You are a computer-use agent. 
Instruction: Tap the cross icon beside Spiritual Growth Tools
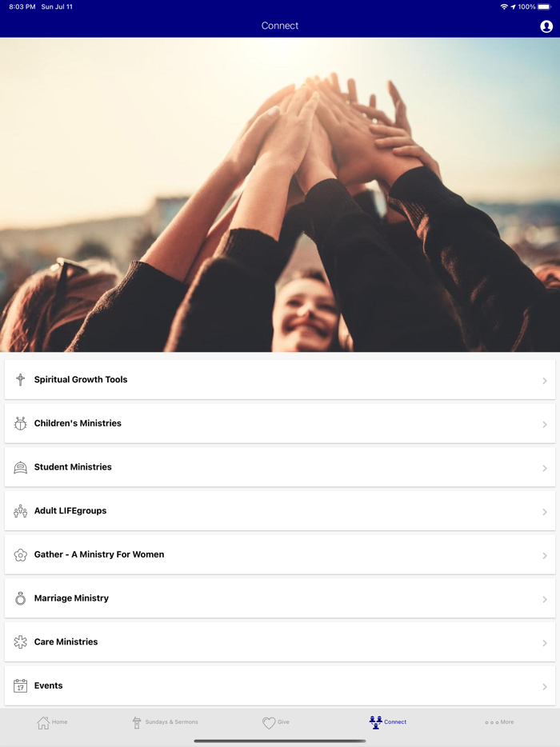20,380
